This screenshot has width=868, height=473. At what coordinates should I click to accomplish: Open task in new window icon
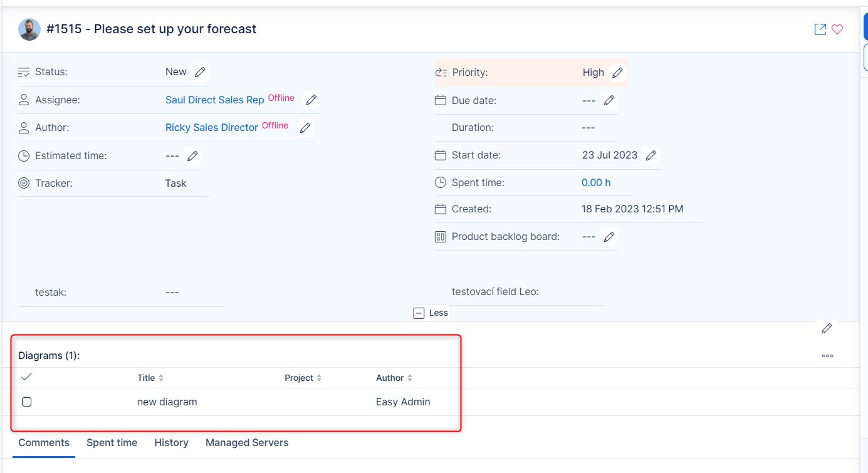click(x=820, y=29)
